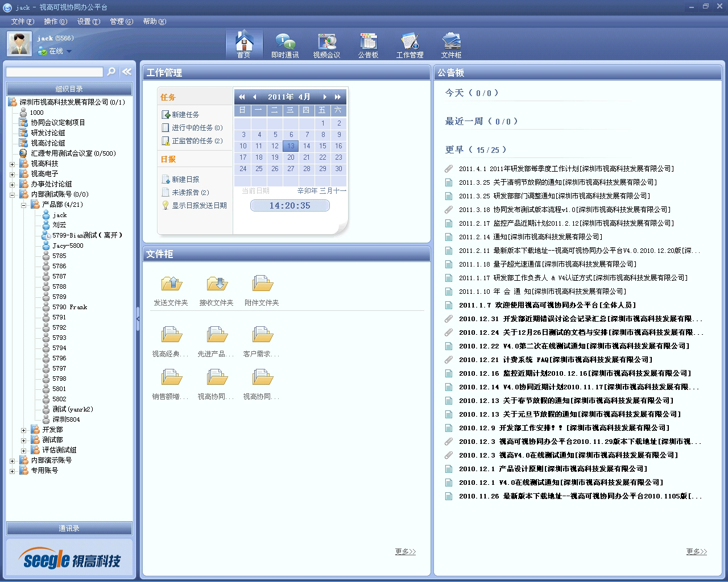Open the 公告板 toolbar icon

368,45
